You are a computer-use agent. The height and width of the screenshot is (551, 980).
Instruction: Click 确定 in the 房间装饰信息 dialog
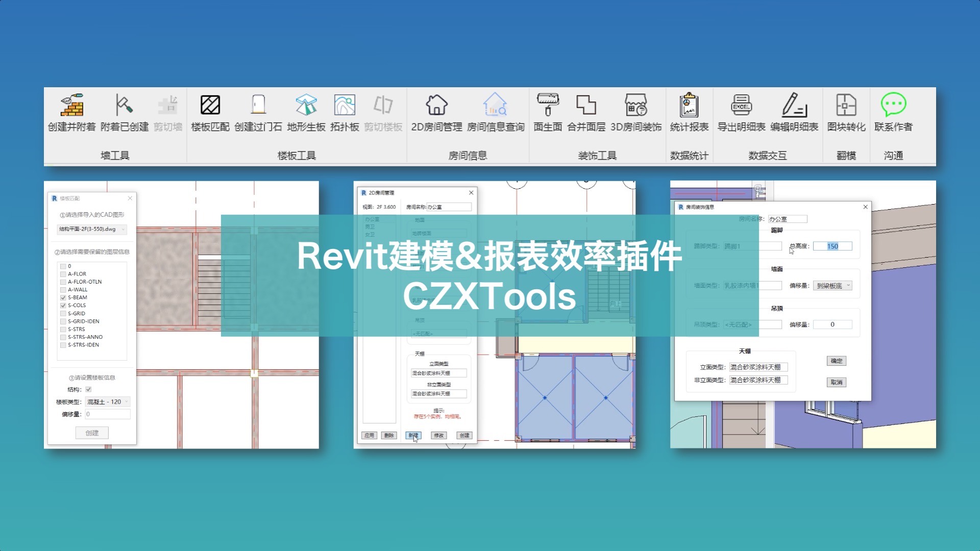click(837, 361)
